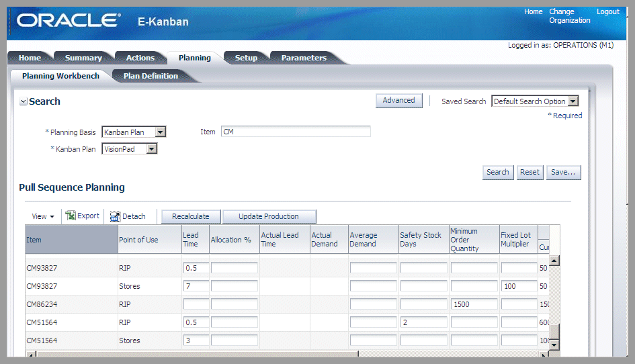The image size is (635, 364).
Task: Go to the Parameters tab
Action: point(304,58)
